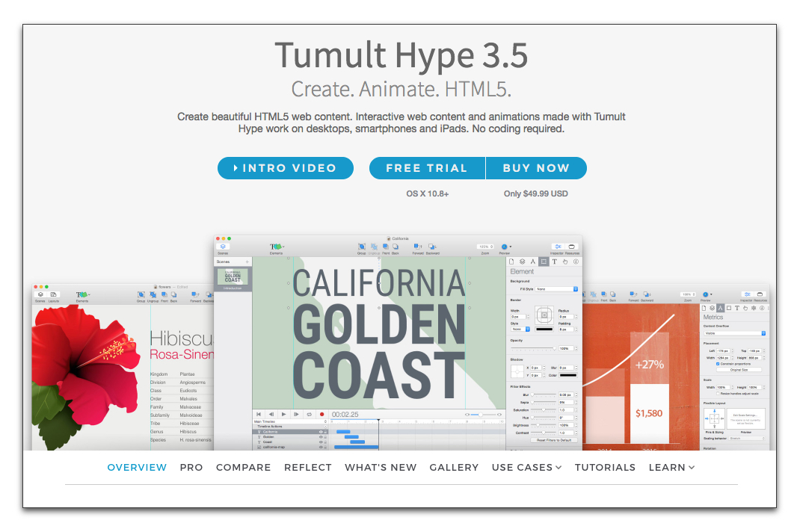Toggle visibility of Coast layer
Viewport: 800px width, 532px height.
tap(321, 442)
